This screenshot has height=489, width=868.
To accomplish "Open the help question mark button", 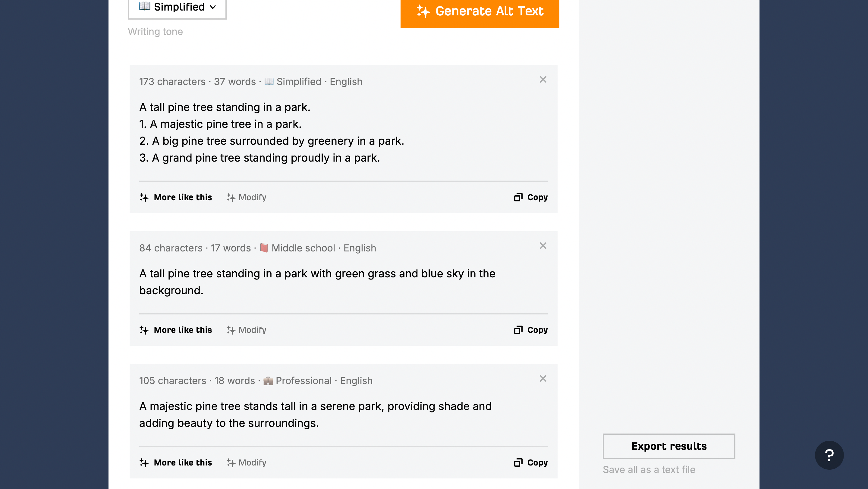I will point(829,455).
